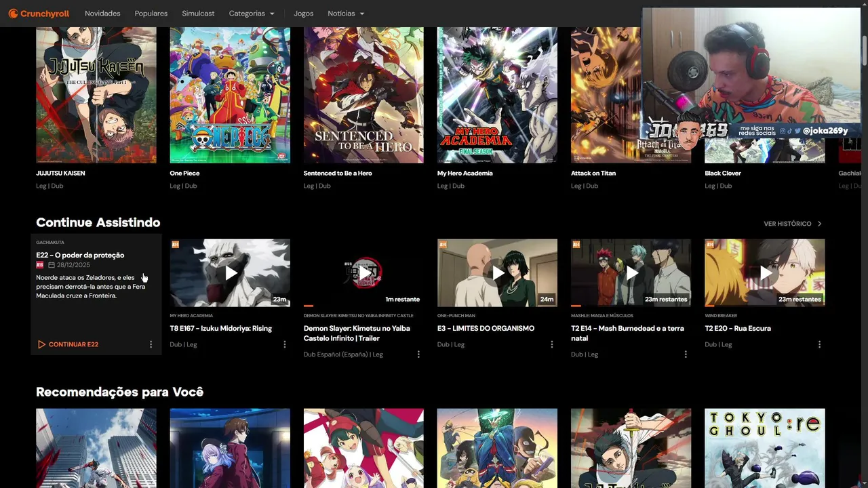Go to Populares page
Image resolution: width=868 pixels, height=488 pixels.
click(151, 14)
